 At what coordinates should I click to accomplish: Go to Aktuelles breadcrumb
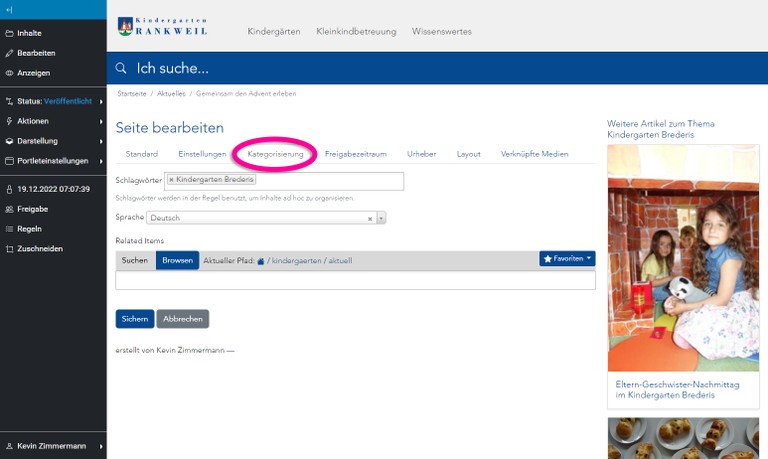point(171,94)
